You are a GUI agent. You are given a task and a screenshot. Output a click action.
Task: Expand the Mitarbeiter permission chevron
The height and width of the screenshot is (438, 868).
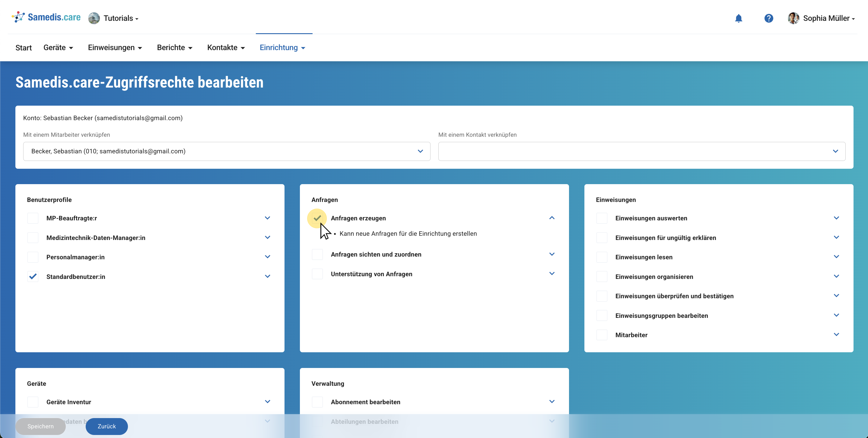(x=836, y=334)
